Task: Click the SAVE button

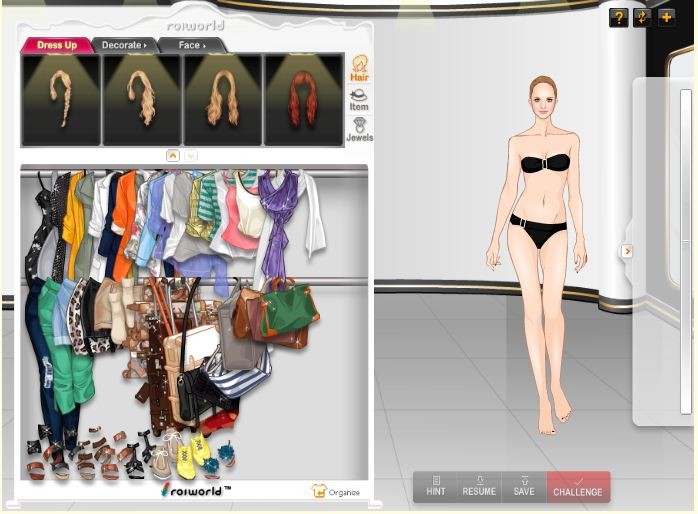Action: 524,486
